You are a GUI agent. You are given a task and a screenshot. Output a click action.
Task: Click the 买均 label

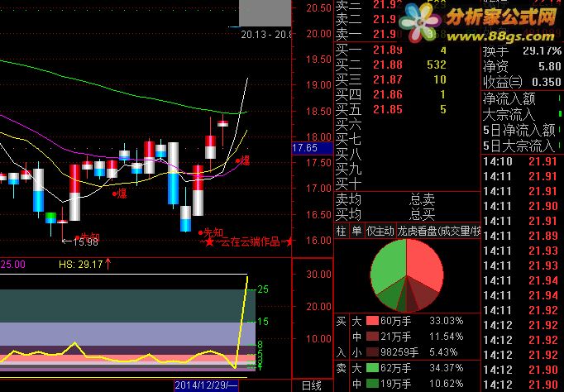click(348, 215)
